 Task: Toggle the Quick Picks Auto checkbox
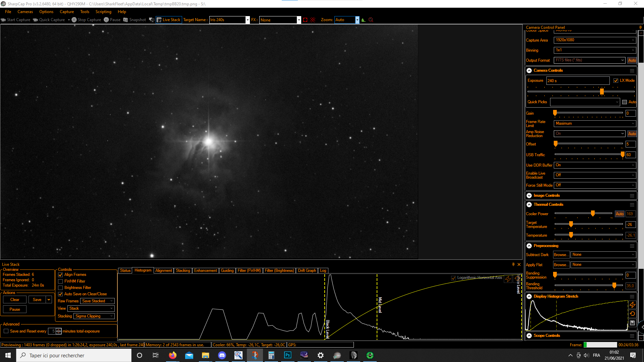click(625, 102)
